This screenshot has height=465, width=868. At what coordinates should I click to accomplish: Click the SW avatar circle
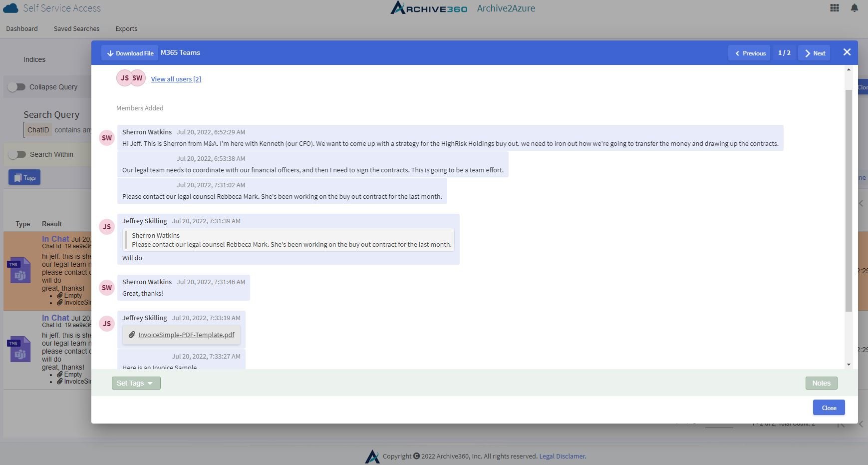click(106, 137)
